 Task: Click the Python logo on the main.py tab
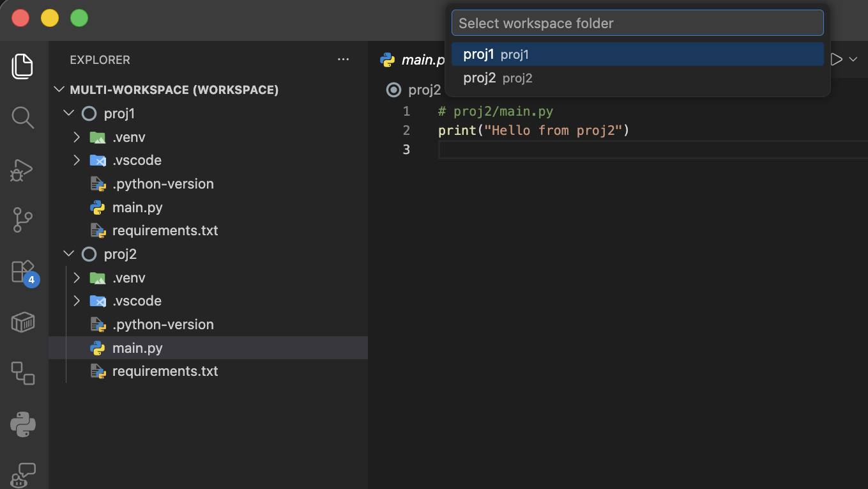(389, 59)
